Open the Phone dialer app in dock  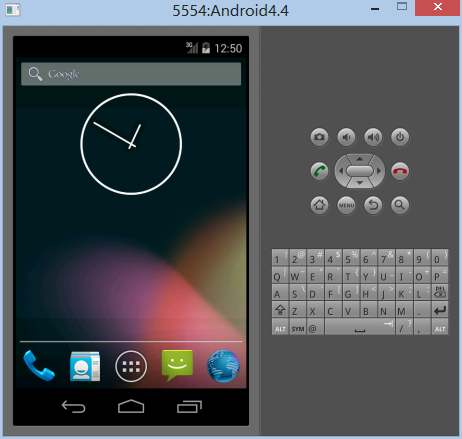coord(39,366)
